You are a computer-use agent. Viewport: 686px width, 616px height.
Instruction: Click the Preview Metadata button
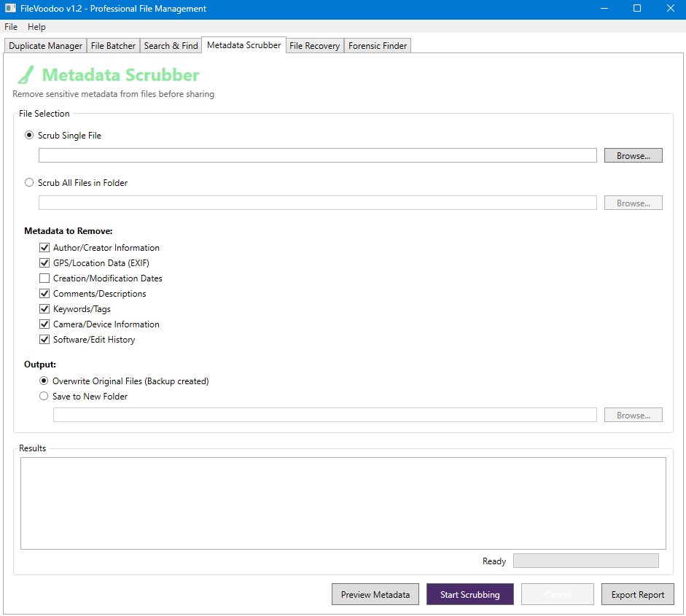click(375, 595)
